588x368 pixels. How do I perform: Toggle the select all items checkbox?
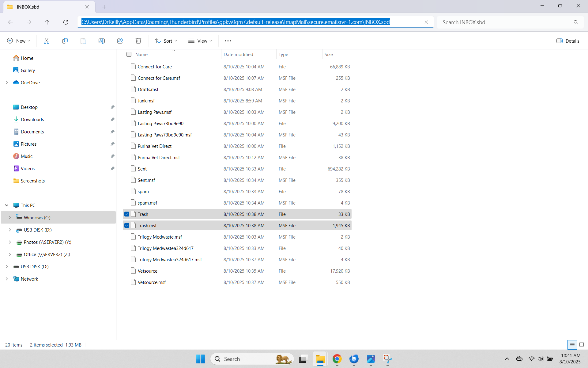pos(129,54)
